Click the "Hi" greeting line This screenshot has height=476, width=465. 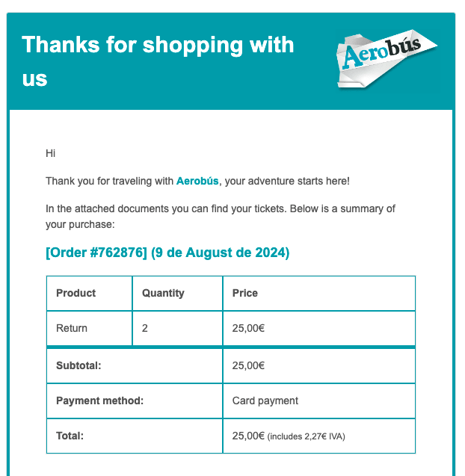tap(50, 153)
